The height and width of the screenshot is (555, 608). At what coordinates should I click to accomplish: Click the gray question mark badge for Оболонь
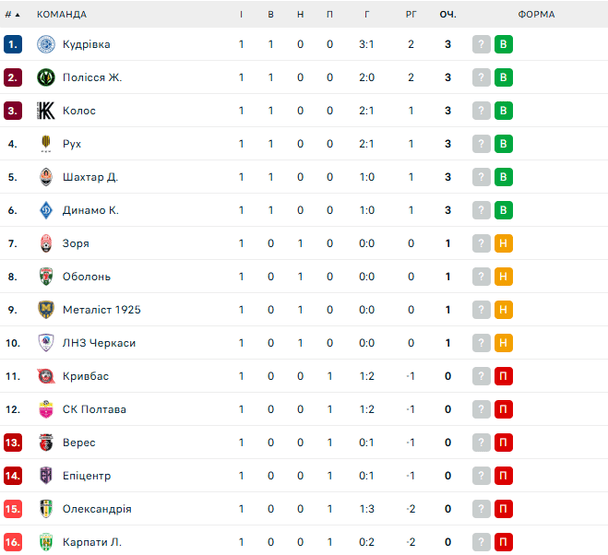[481, 277]
